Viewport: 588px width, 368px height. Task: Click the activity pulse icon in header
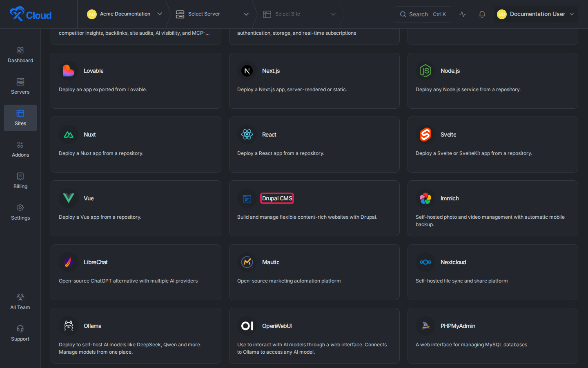click(463, 14)
